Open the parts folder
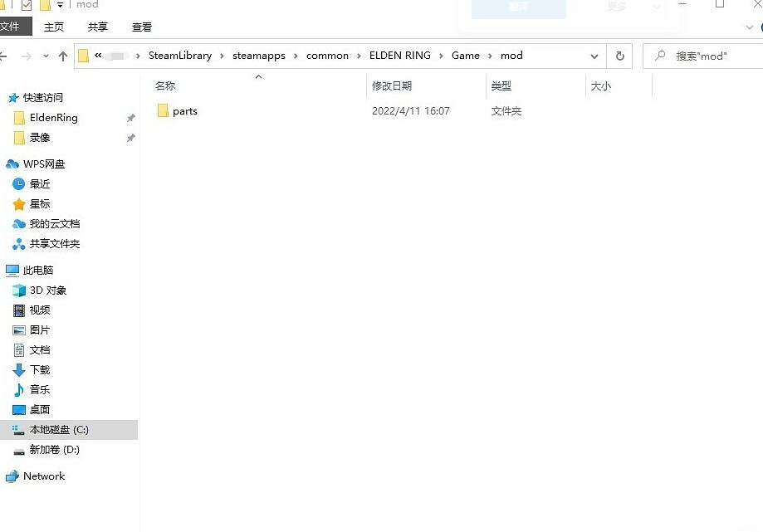The height and width of the screenshot is (532, 763). (184, 110)
